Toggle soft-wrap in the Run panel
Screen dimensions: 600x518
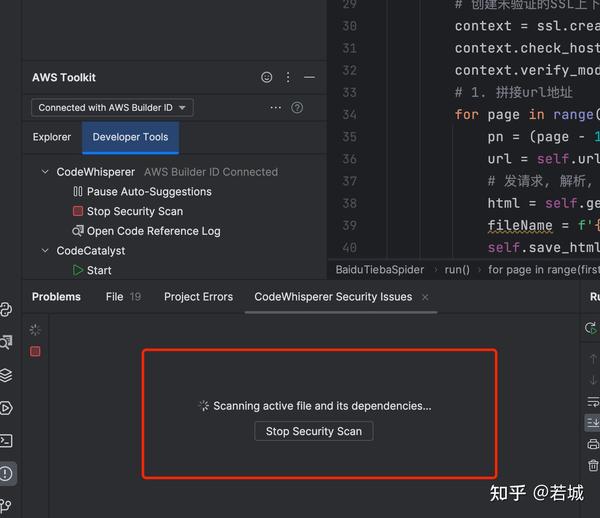593,401
